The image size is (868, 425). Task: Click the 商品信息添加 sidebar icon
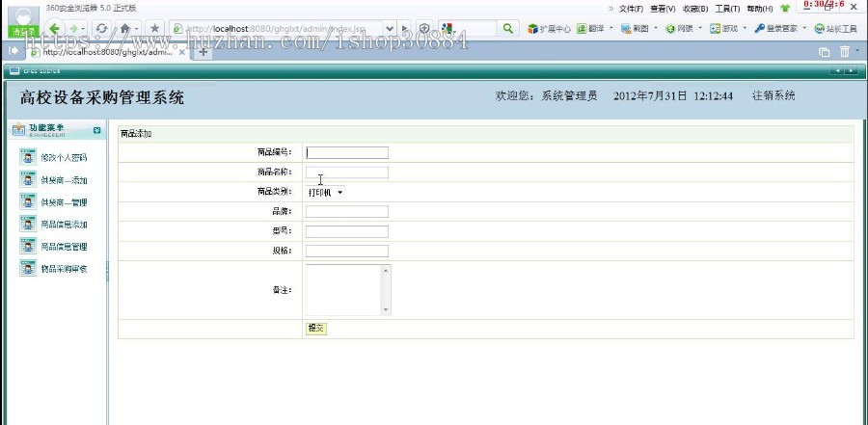28,224
